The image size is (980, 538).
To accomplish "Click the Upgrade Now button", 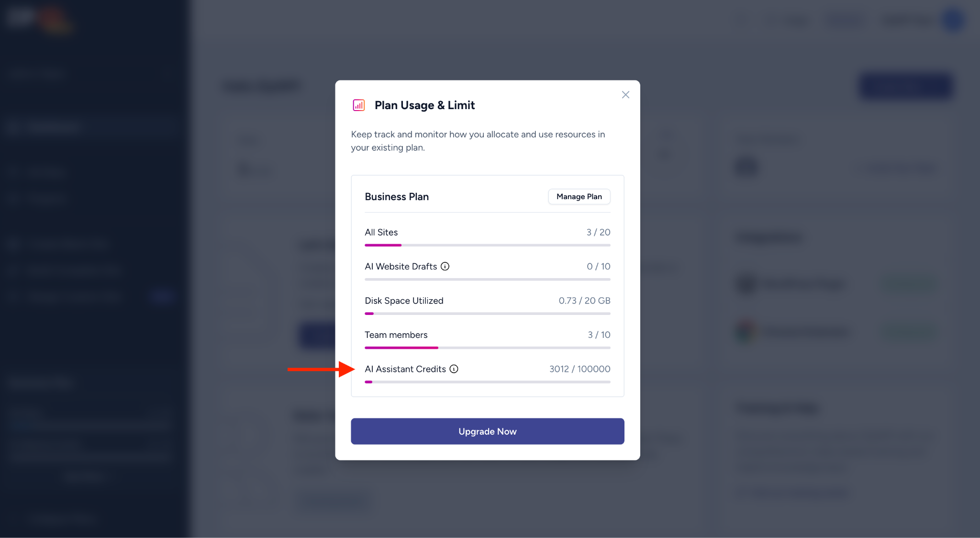I will [487, 431].
